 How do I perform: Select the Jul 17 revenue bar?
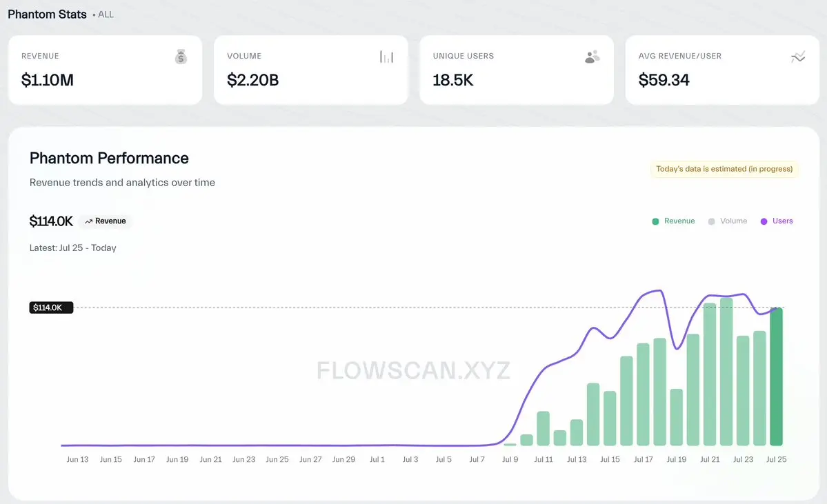click(x=643, y=394)
